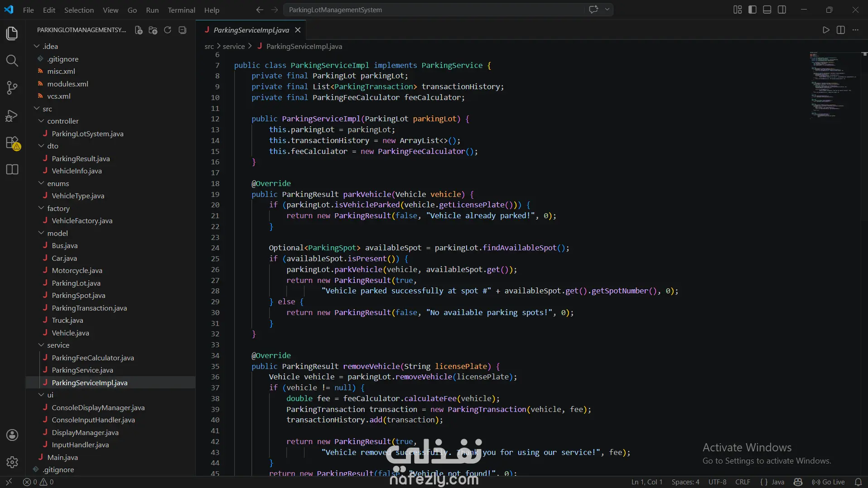This screenshot has width=868, height=488.
Task: Open misc.xml file
Action: (111, 71)
